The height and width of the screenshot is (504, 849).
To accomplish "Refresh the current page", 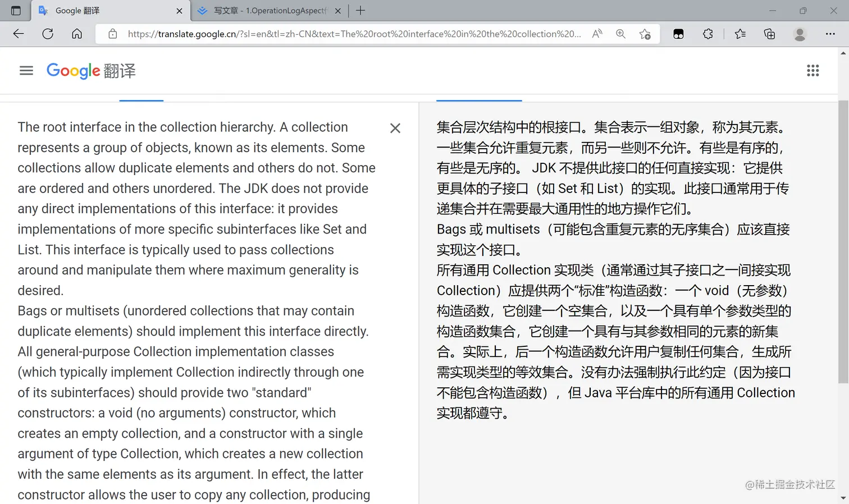I will click(x=48, y=34).
